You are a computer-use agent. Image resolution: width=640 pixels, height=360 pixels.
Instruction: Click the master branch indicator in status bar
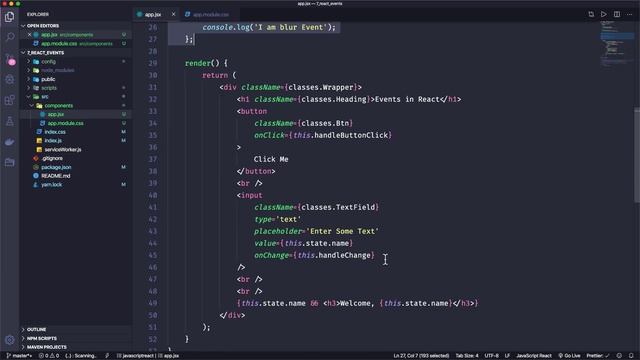point(19,356)
